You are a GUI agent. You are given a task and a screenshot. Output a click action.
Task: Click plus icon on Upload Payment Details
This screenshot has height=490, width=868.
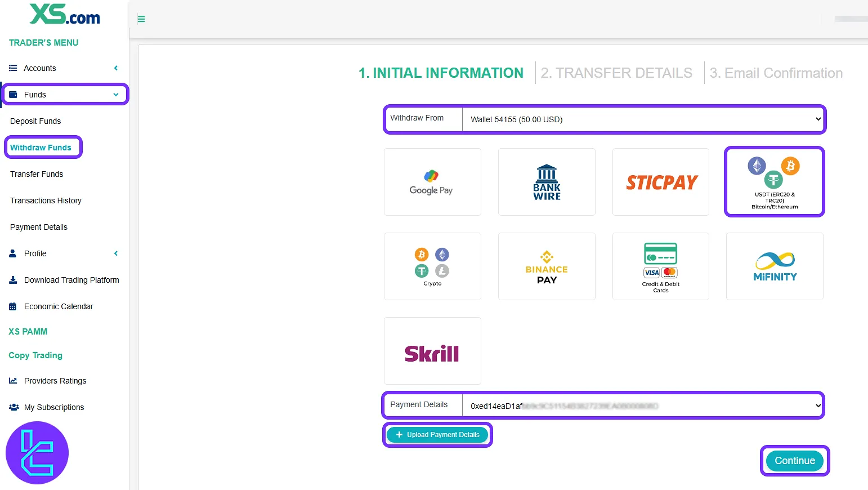tap(400, 435)
